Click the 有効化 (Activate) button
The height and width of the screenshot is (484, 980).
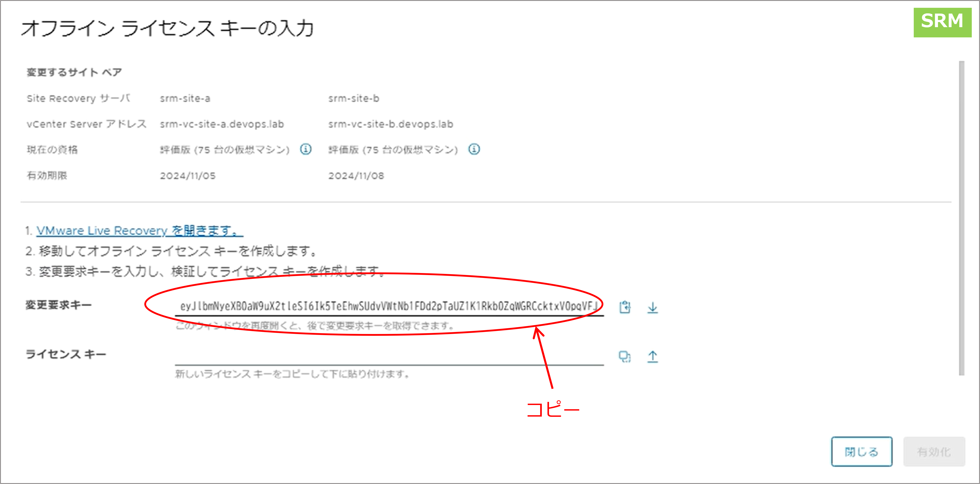point(934,452)
